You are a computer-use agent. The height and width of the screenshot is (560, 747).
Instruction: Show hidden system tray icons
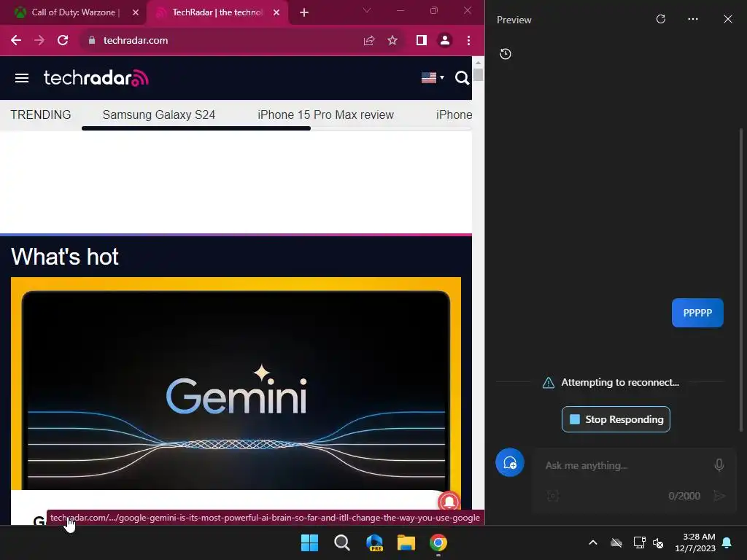(593, 542)
